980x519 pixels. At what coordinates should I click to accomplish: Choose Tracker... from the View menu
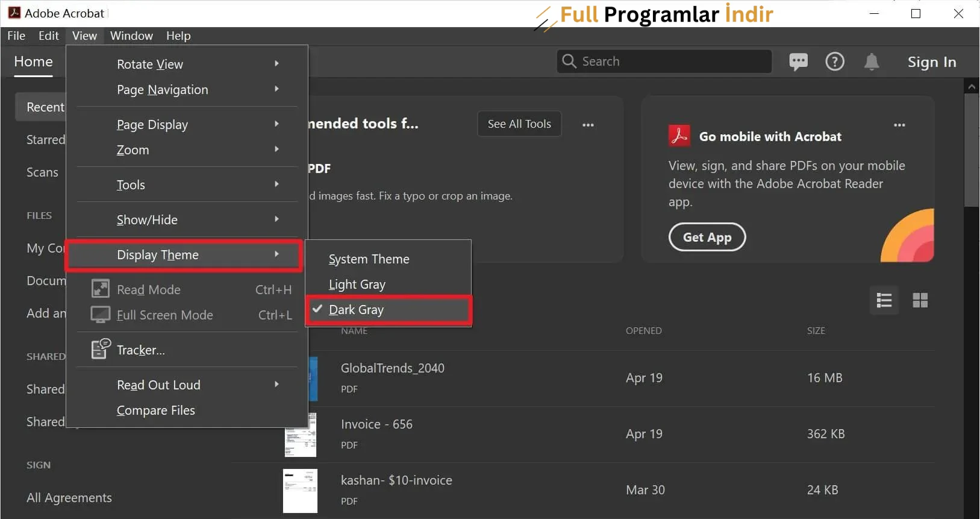click(x=187, y=350)
